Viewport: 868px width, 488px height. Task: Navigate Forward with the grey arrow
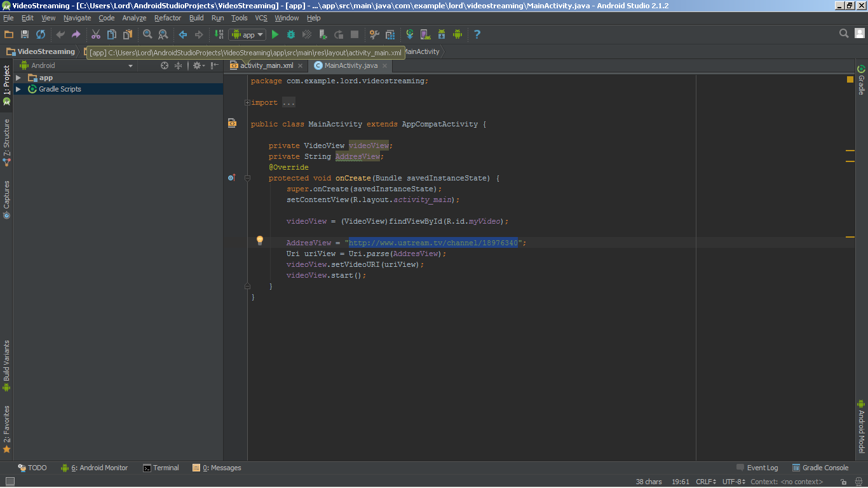[x=199, y=34]
